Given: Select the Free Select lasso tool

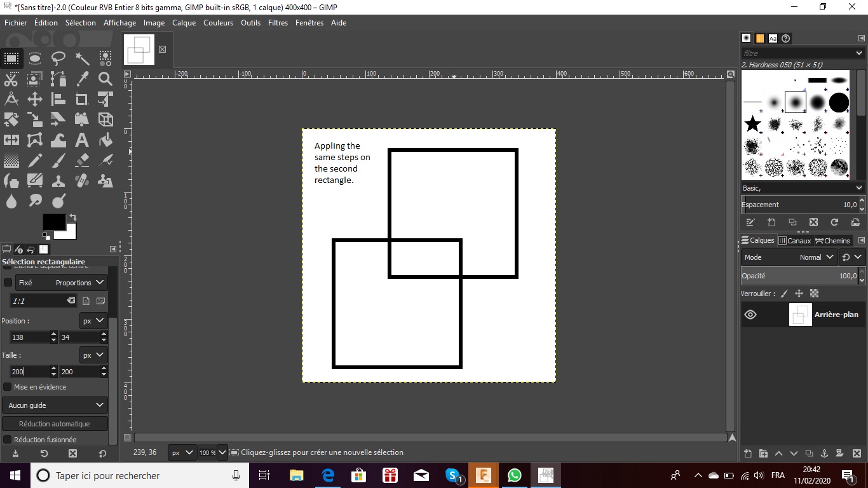Looking at the screenshot, I should 58,59.
